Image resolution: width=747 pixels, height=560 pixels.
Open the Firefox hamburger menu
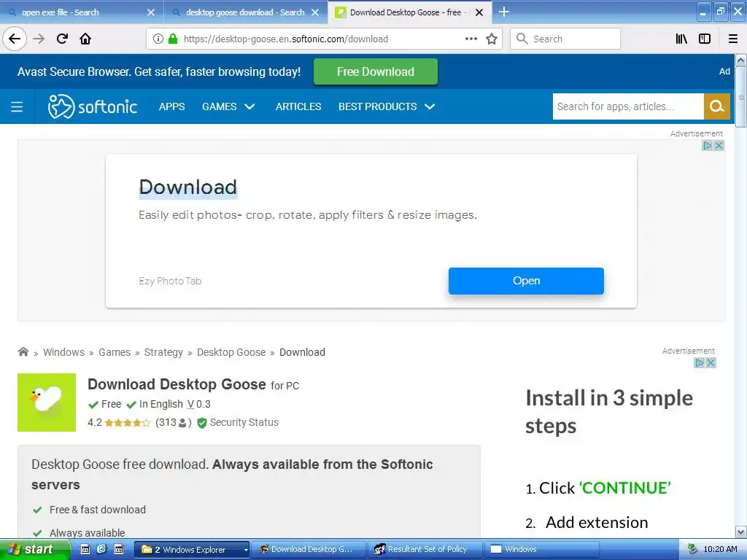click(x=733, y=39)
